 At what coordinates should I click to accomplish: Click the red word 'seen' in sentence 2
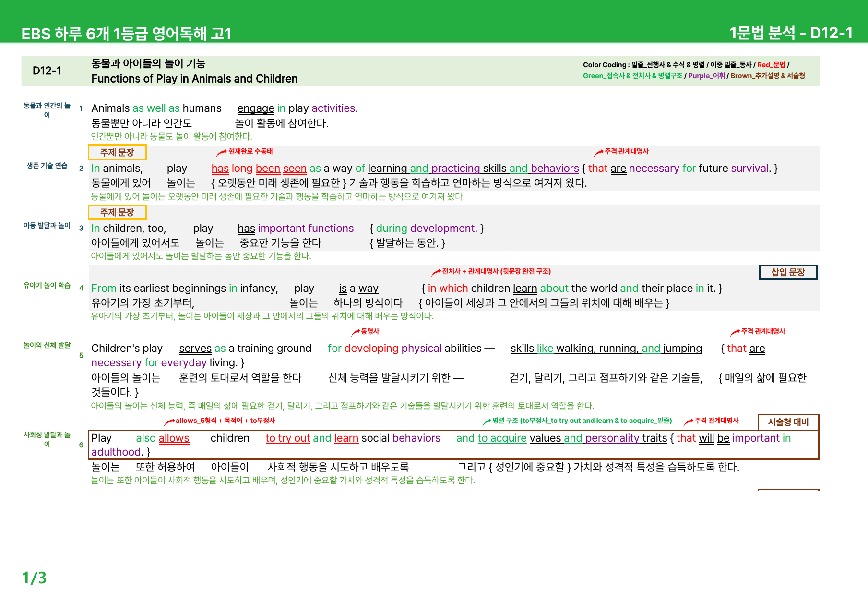coord(295,169)
